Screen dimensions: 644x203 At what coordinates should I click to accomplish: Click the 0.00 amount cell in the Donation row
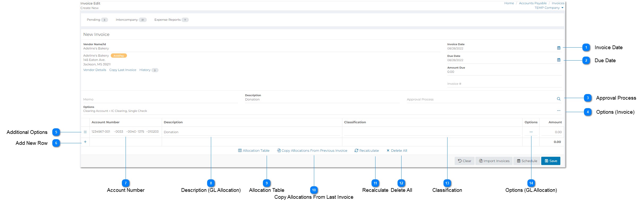coord(552,132)
